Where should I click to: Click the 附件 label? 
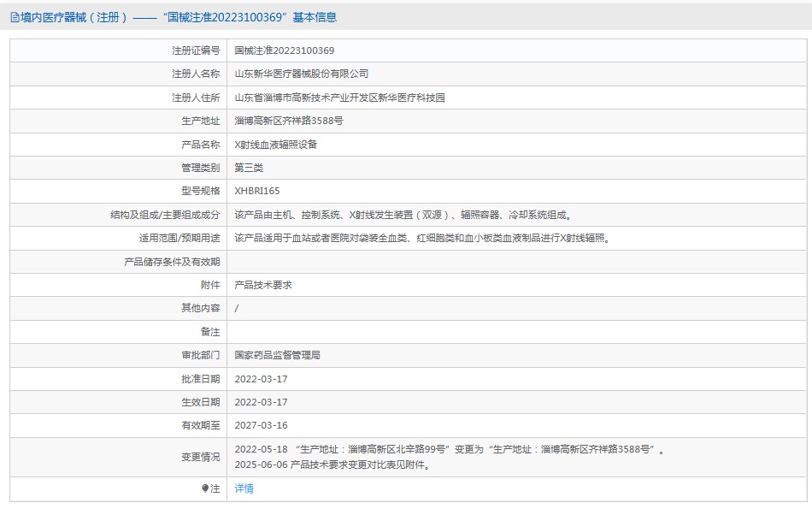(x=210, y=285)
